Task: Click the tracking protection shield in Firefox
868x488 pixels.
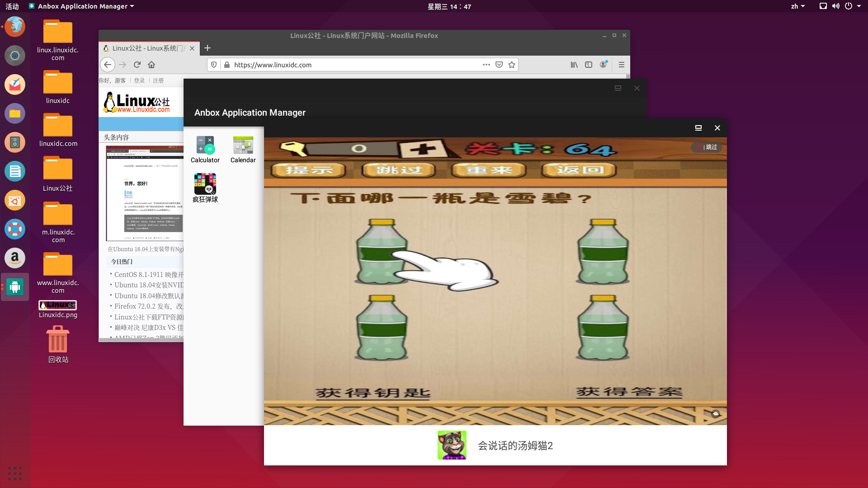Action: (213, 65)
